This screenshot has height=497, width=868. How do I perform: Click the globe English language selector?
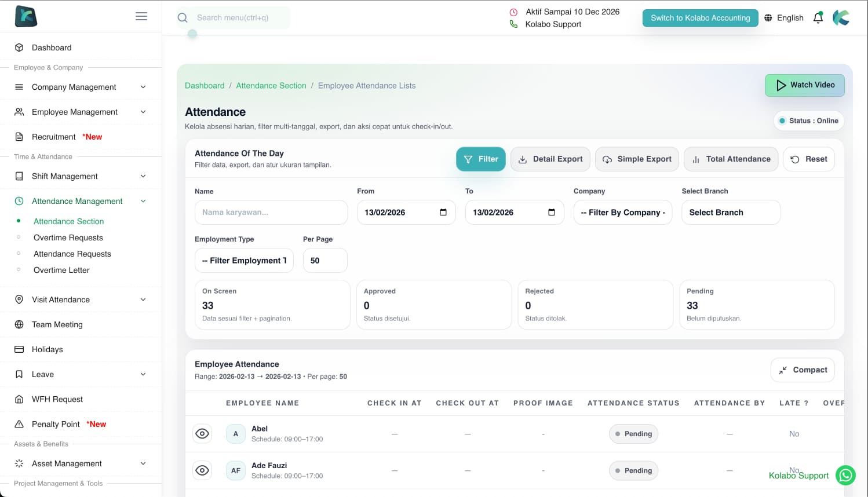pos(784,18)
